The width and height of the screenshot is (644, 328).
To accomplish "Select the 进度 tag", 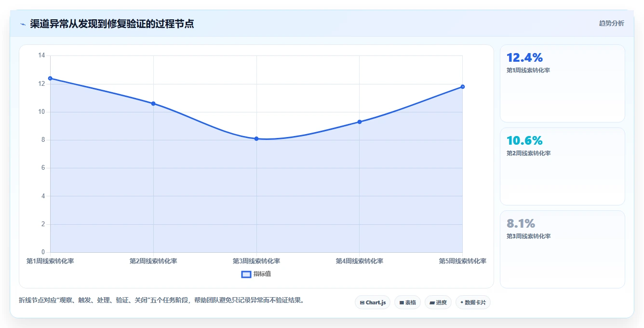I will pyautogui.click(x=438, y=302).
